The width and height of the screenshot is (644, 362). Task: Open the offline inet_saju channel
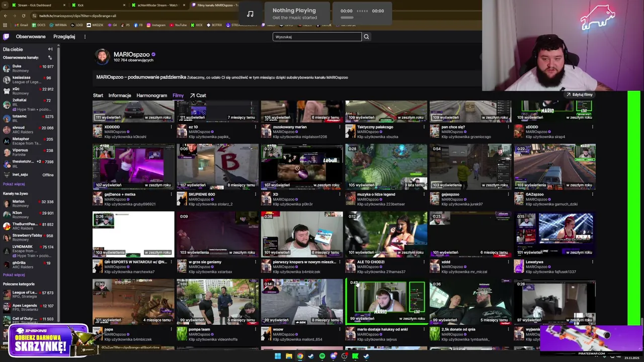[x=30, y=175]
